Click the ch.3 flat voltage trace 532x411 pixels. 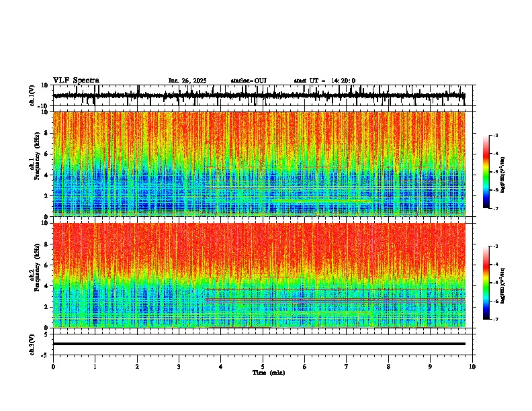click(x=259, y=344)
